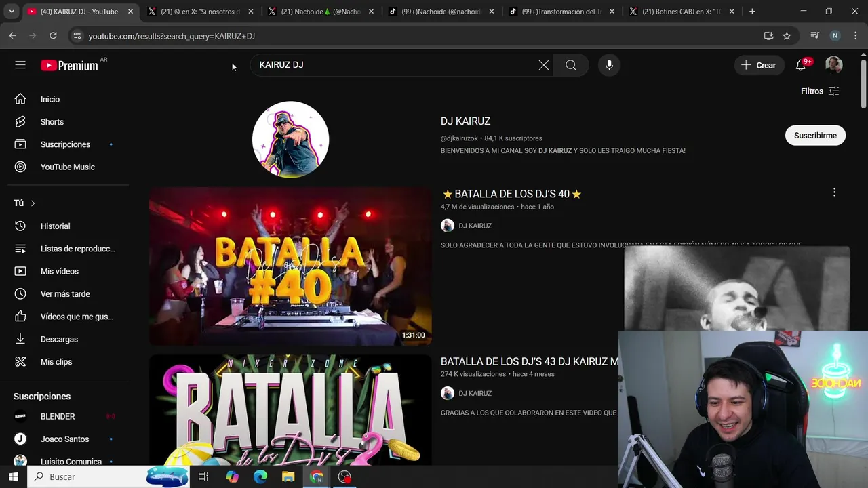
Task: Open the Chrome three-dot menu
Action: [854, 36]
